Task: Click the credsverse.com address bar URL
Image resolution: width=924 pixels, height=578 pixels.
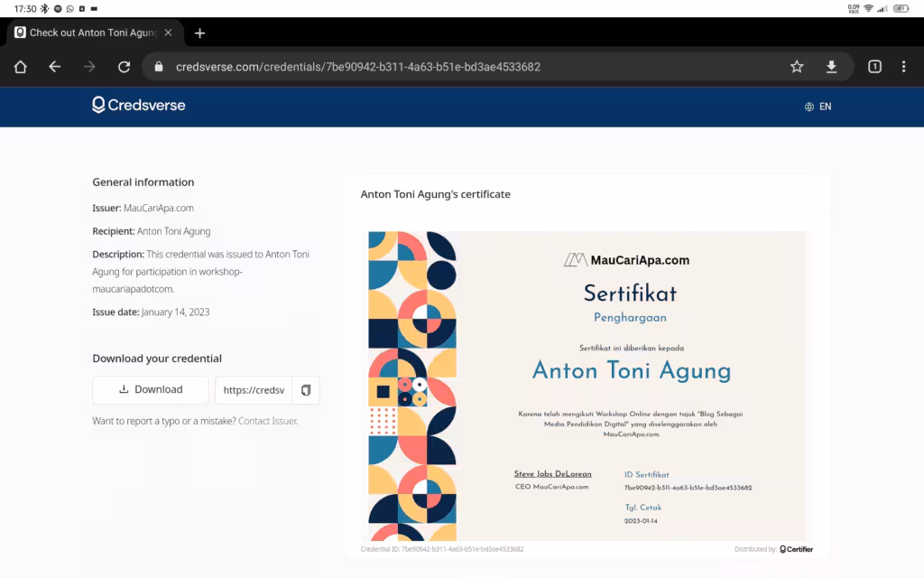Action: point(357,67)
